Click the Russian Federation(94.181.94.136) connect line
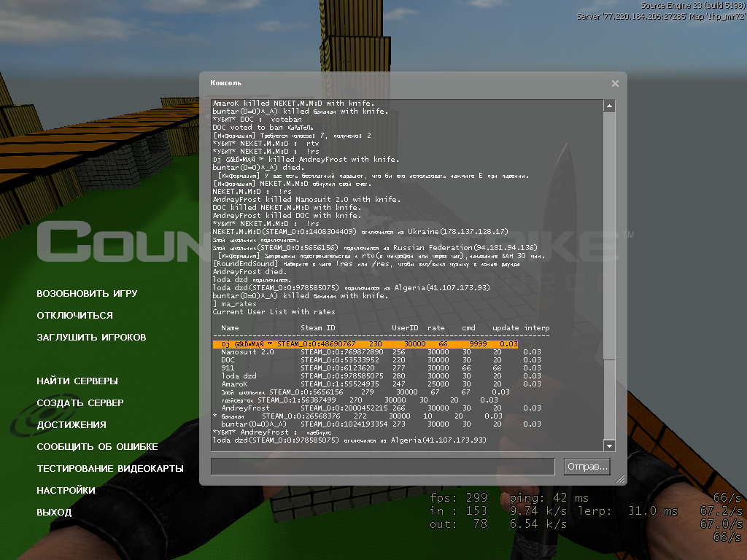The image size is (747, 560). pyautogui.click(x=375, y=248)
